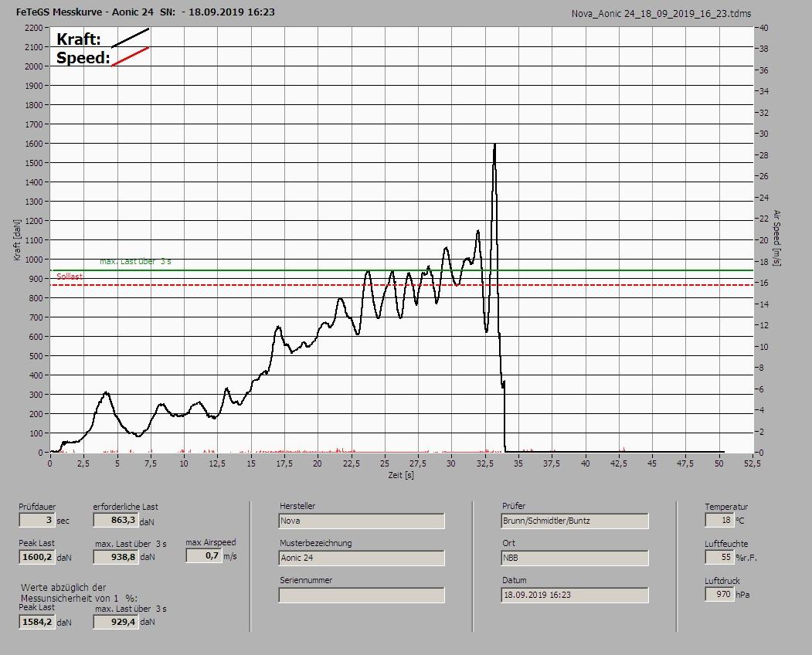This screenshot has height=655, width=812.
Task: Click the Prüfer field Brunn/Schmidtler/Buntz
Action: click(575, 521)
